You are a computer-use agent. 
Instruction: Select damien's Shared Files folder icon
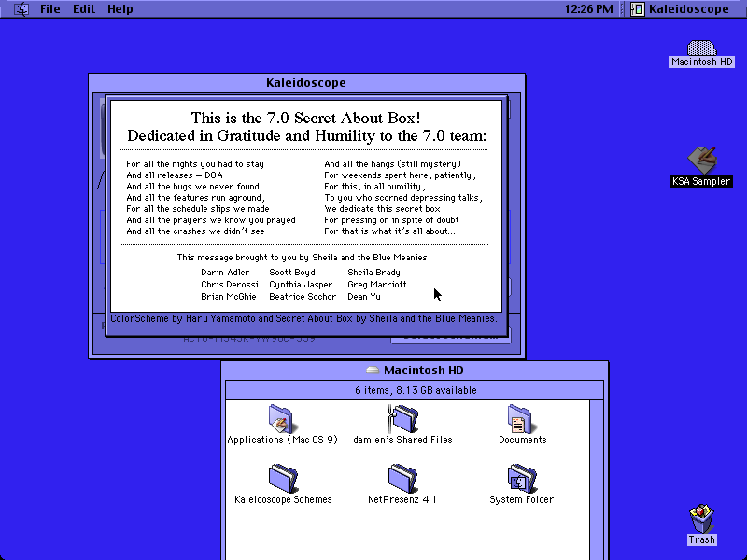click(402, 425)
